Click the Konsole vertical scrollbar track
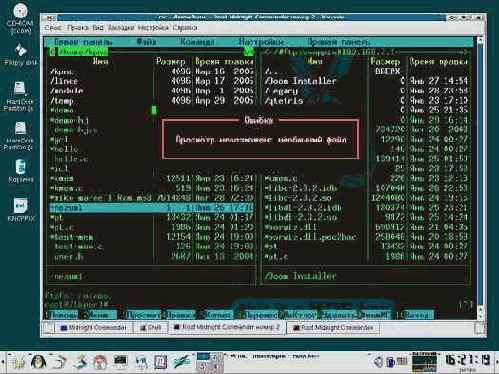This screenshot has height=374, width=499. tap(480, 173)
